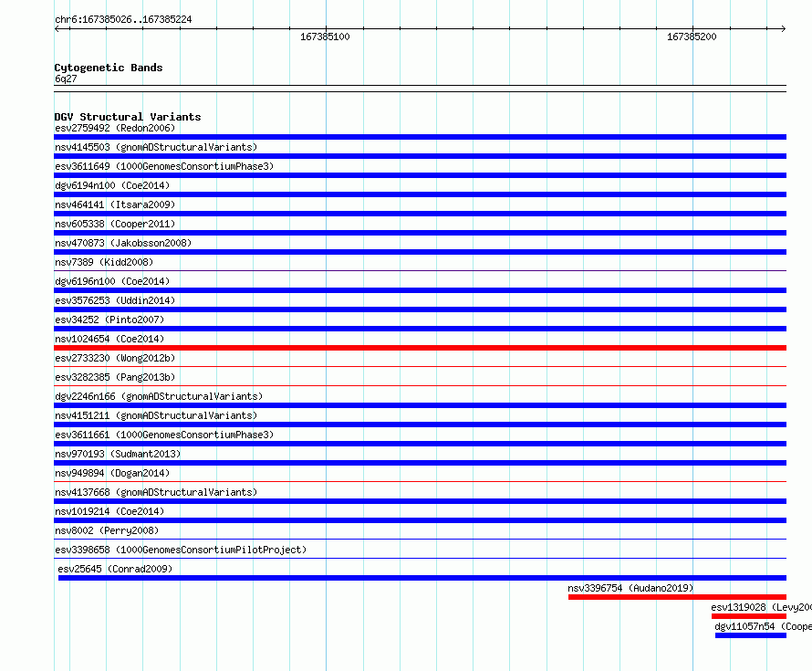This screenshot has height=671, width=812.
Task: Select esv3611649 (1000GenomesConsortiumPhase3) label
Action: (x=164, y=166)
